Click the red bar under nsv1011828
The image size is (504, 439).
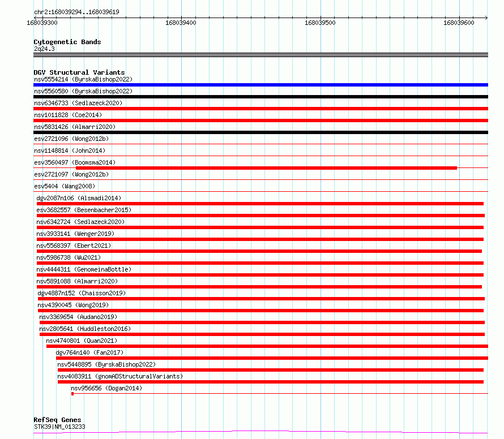260,120
